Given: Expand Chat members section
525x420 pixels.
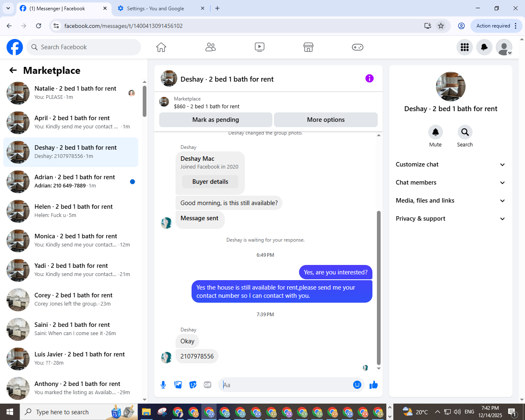Looking at the screenshot, I should [x=450, y=183].
